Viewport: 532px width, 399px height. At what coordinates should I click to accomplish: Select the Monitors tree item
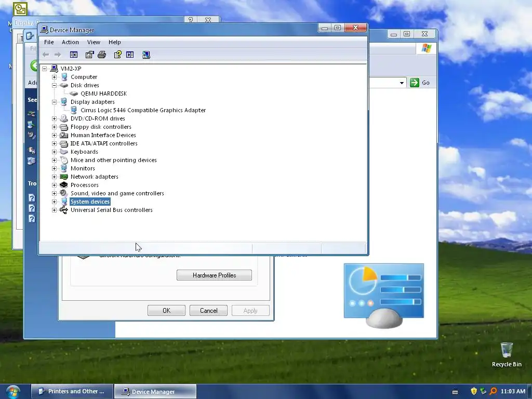[x=83, y=168]
